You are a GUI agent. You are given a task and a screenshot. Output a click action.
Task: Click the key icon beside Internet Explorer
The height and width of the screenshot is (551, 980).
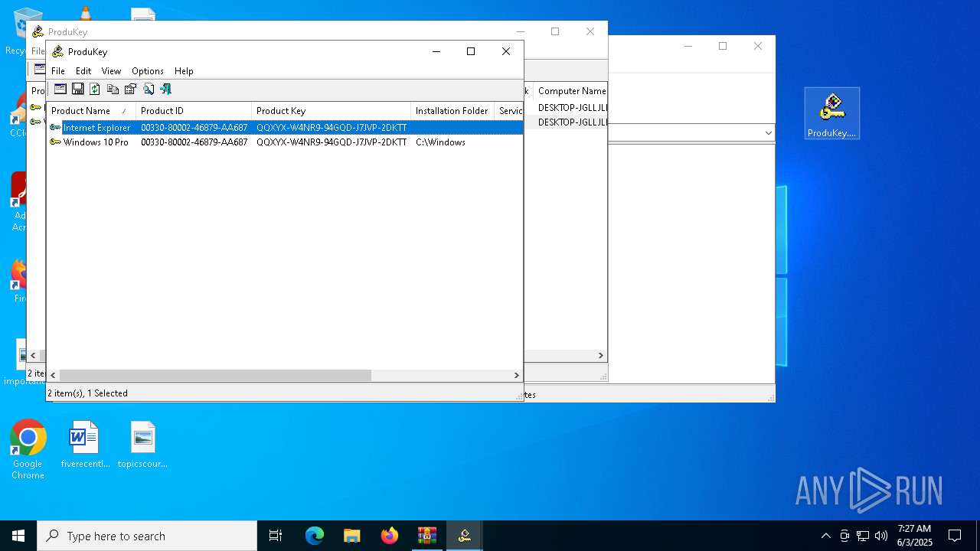(x=55, y=128)
